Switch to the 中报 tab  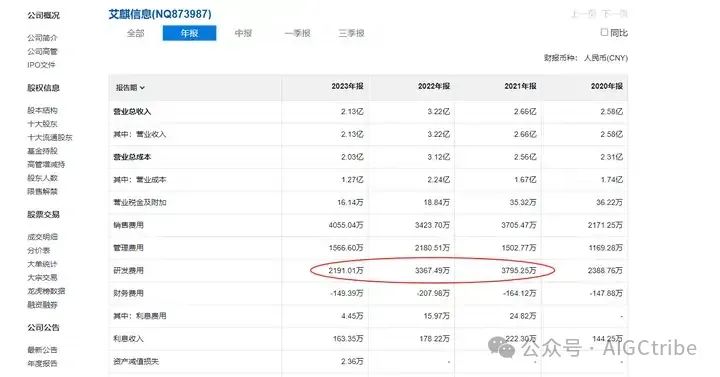243,33
